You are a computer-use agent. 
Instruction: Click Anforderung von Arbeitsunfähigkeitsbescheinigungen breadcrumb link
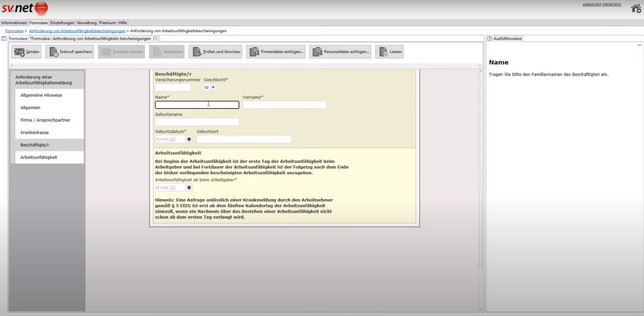tap(77, 31)
